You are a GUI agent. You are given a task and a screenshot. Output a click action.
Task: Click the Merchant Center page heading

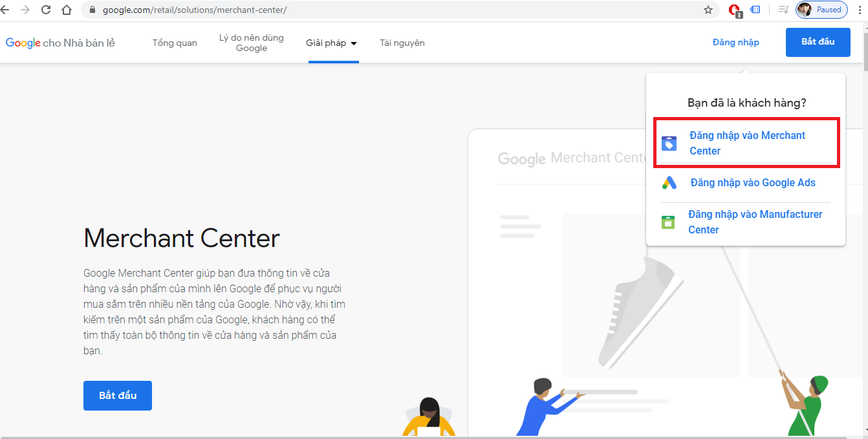point(182,239)
